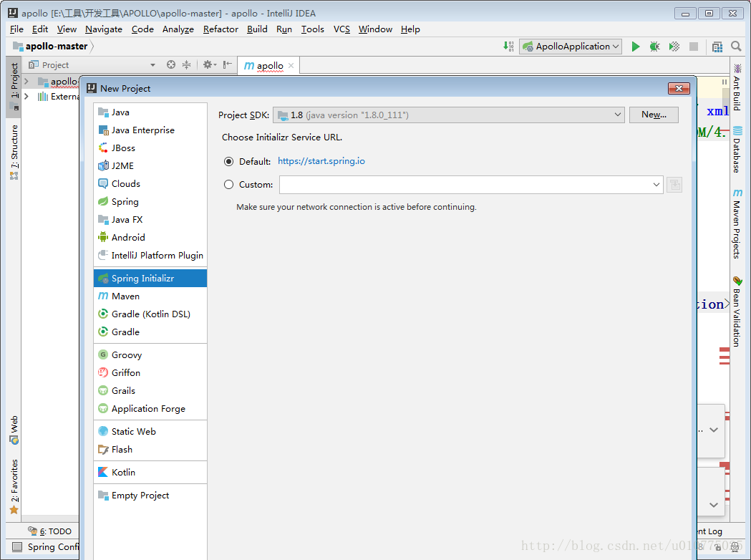Click the Collapse All icon in Project panel
Screen dimensions: 751x560
point(186,64)
